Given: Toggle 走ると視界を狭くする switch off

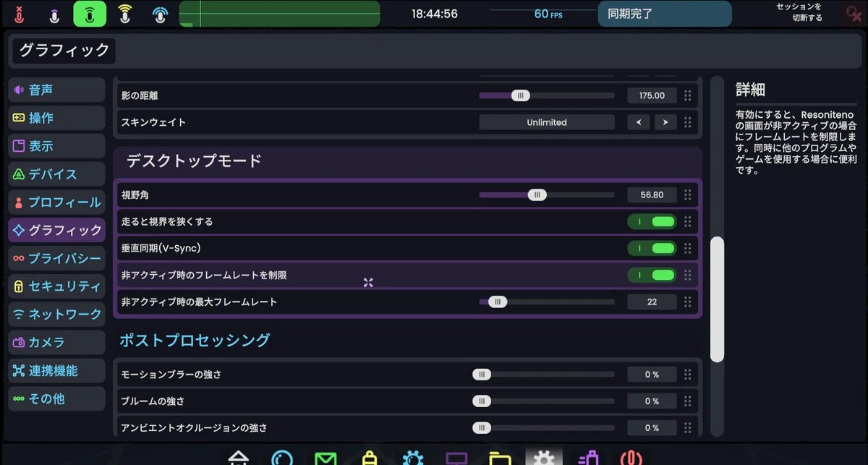Looking at the screenshot, I should [652, 221].
